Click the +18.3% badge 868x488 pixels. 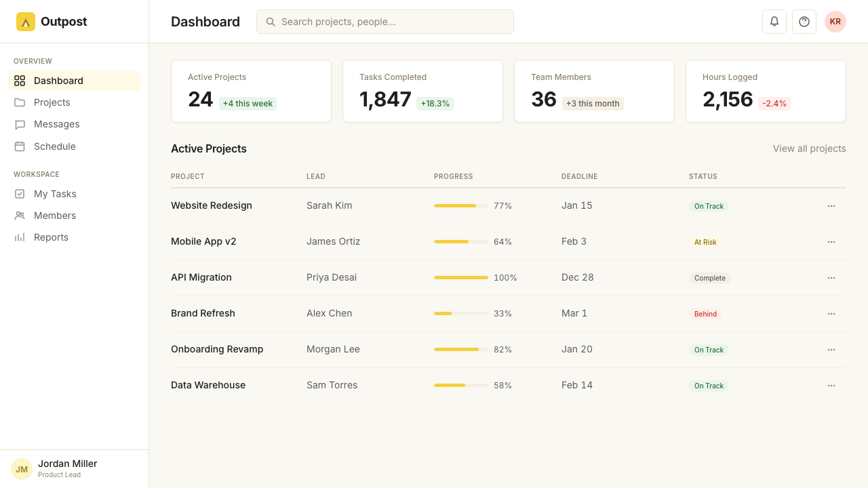click(435, 104)
